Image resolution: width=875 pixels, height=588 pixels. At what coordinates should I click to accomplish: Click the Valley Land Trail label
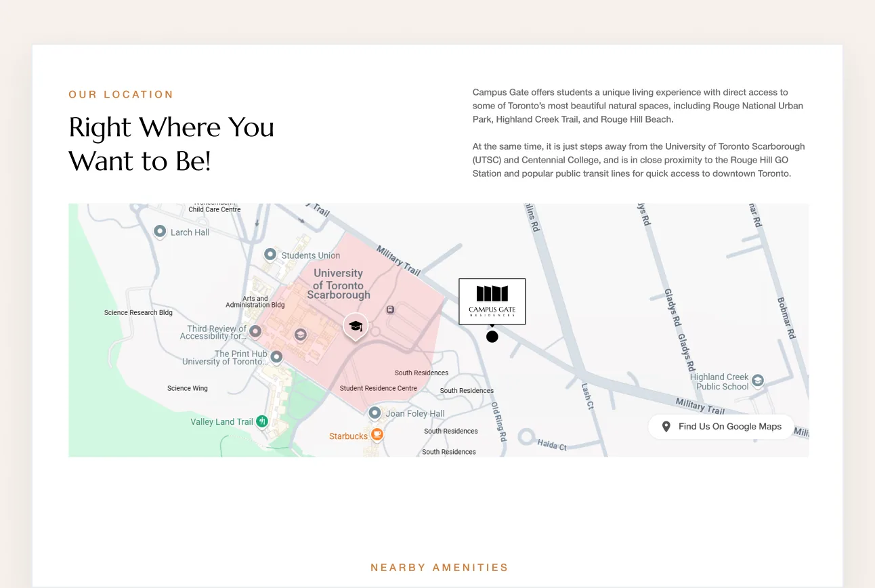tap(221, 422)
